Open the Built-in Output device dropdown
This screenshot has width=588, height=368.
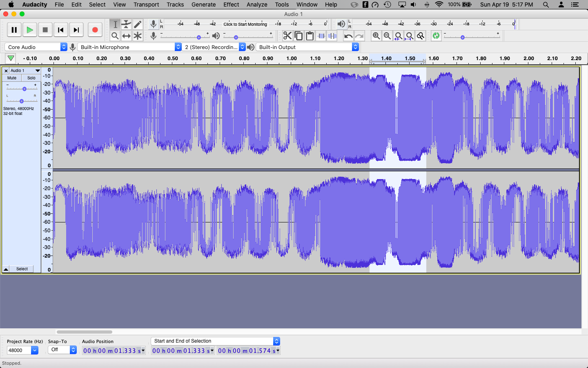[x=307, y=47]
